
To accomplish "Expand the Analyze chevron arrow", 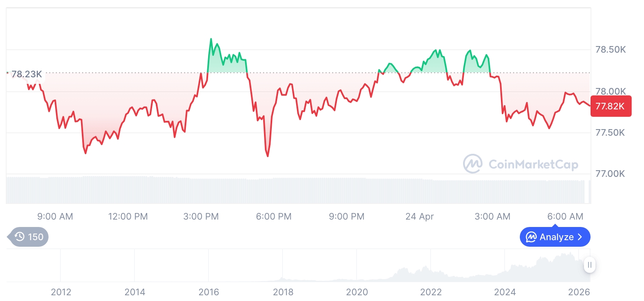I will click(580, 237).
